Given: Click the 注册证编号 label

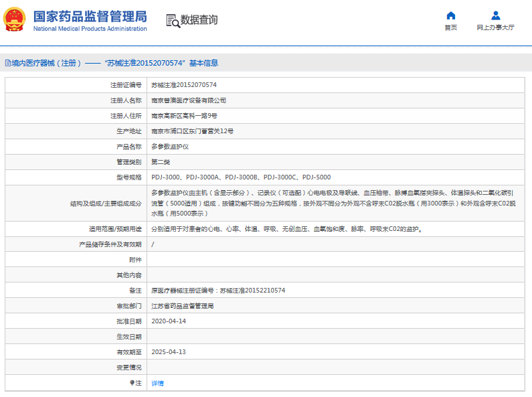Looking at the screenshot, I should coord(126,85).
